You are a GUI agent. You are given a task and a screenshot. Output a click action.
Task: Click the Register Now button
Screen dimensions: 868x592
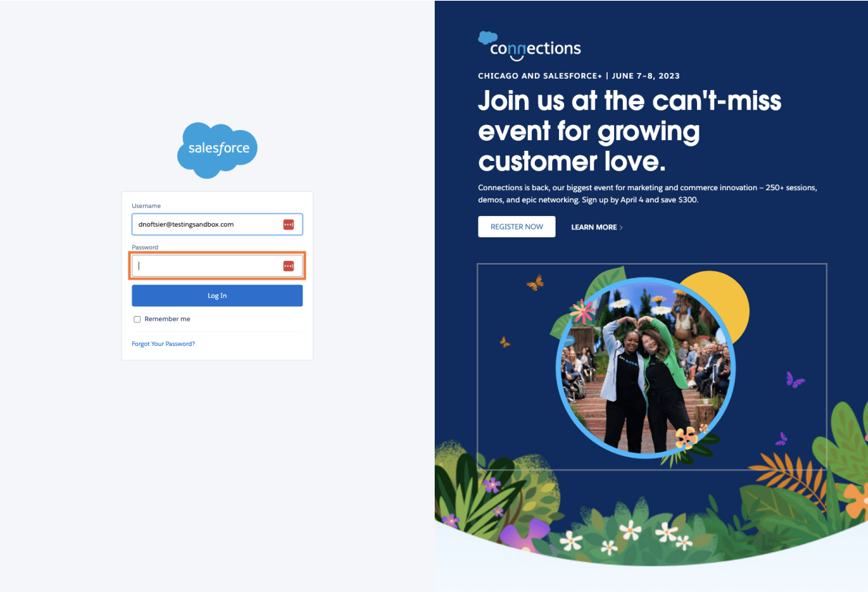tap(517, 227)
